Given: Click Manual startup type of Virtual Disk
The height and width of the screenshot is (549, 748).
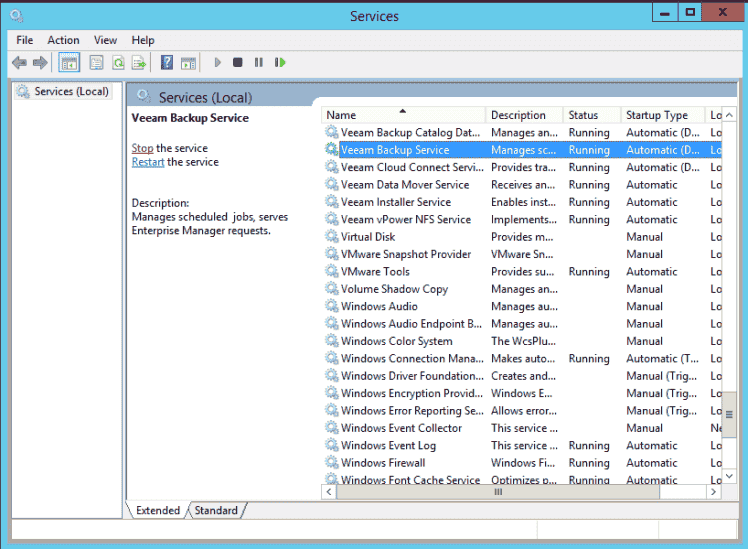Looking at the screenshot, I should (644, 237).
